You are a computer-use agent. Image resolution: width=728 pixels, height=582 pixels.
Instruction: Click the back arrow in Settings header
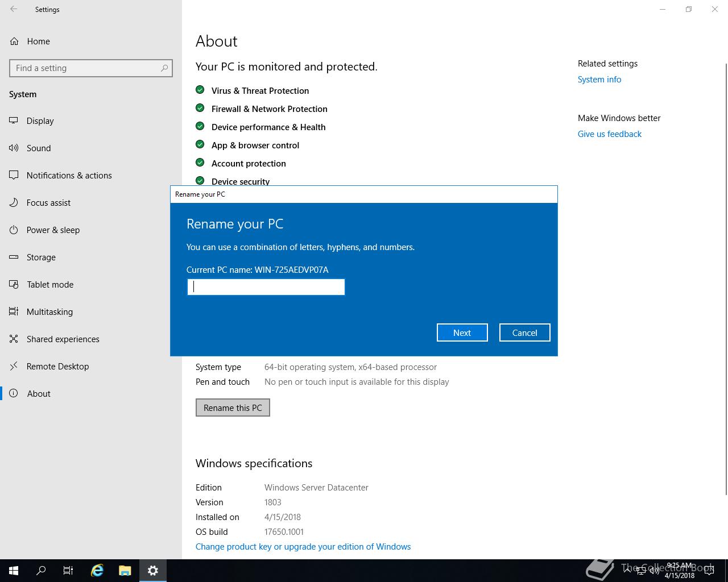[14, 9]
